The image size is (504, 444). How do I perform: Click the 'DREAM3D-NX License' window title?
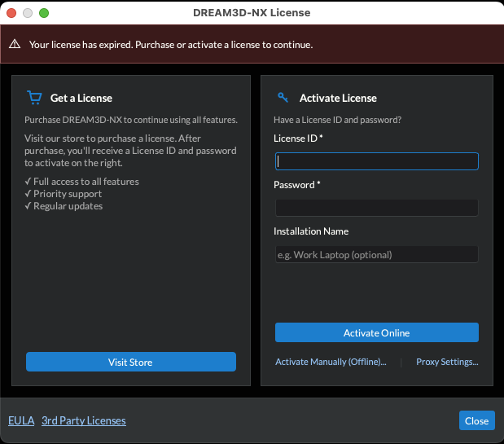[x=252, y=12]
